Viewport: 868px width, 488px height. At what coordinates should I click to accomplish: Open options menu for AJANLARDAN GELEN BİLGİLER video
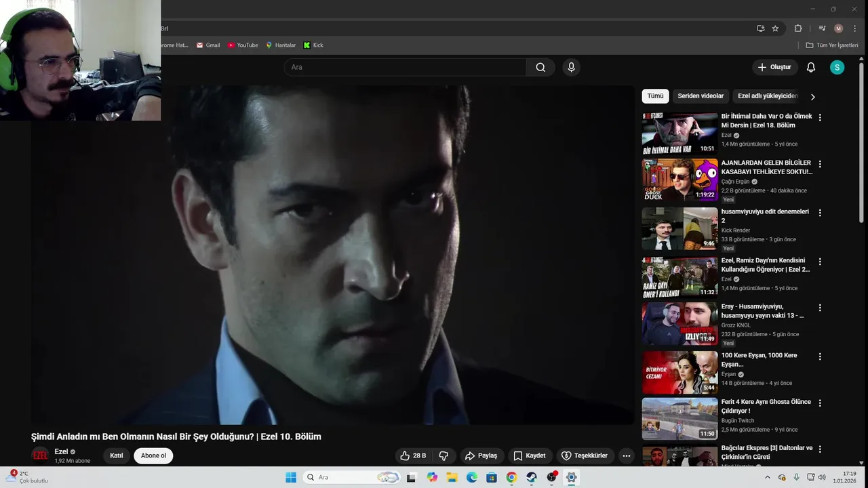(820, 164)
